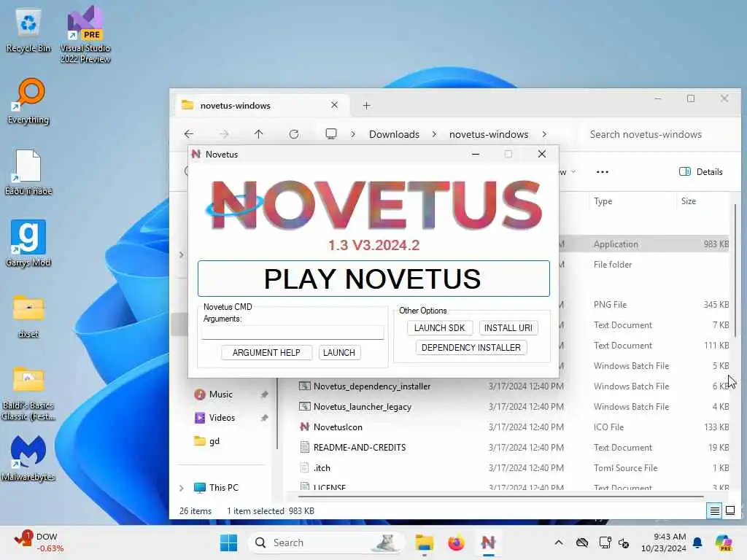The width and height of the screenshot is (747, 560).
Task: Open Videos in the navigation pane
Action: [222, 418]
